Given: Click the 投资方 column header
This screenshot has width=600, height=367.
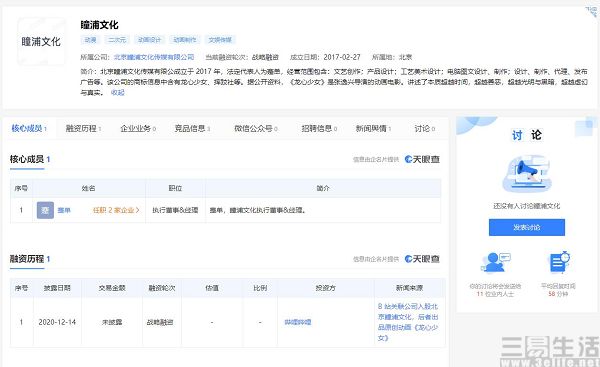Looking at the screenshot, I should point(326,288).
